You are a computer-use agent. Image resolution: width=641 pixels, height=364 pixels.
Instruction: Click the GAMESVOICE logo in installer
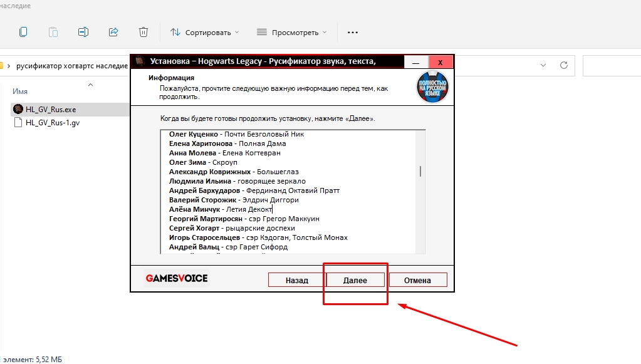(177, 278)
